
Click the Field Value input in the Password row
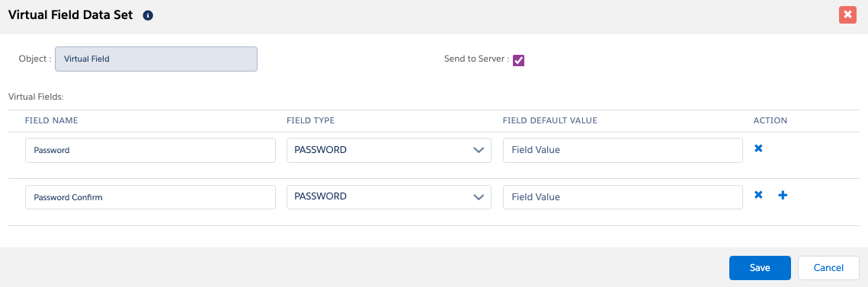click(623, 151)
